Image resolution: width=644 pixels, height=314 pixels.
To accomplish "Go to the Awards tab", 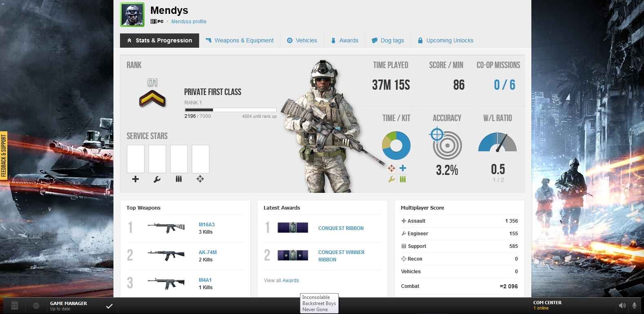I will [344, 40].
